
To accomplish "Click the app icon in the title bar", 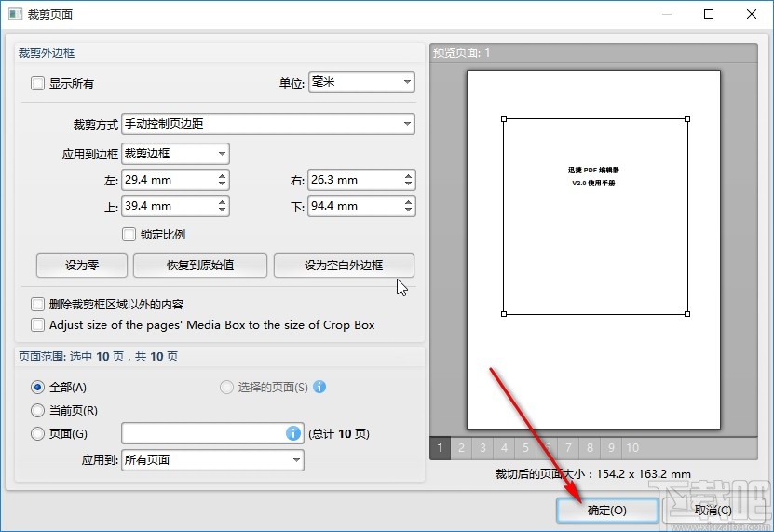I will tap(15, 14).
